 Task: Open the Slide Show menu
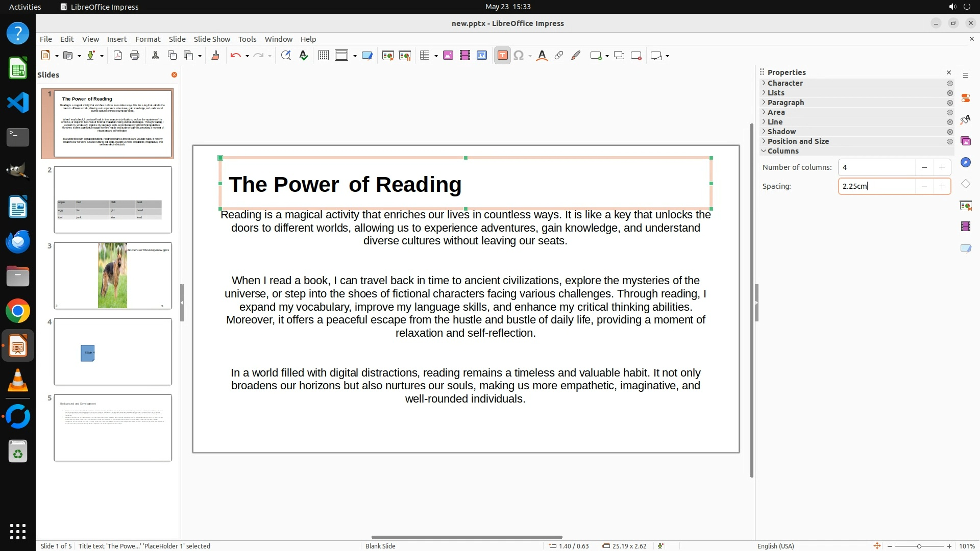click(x=212, y=39)
